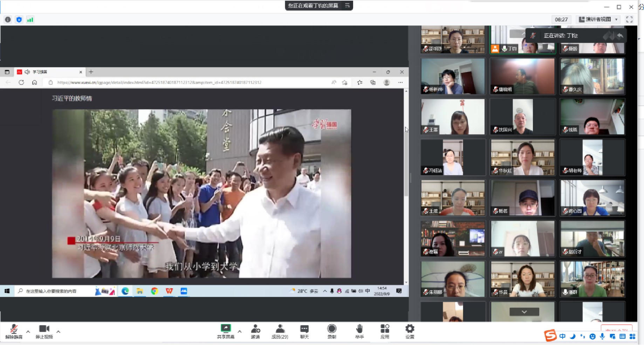Expand audio options arrow beside microphone

pyautogui.click(x=28, y=331)
